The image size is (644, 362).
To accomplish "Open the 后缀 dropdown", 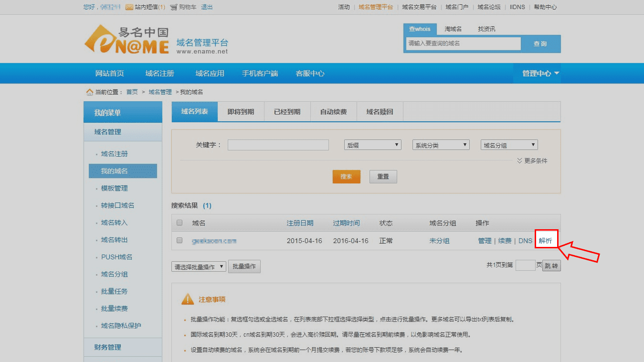I will tap(373, 145).
